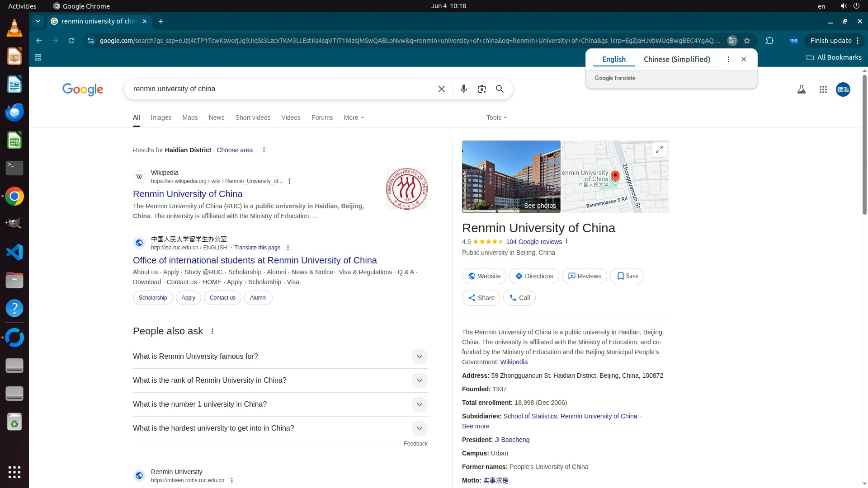The image size is (868, 488).
Task: Open Search Labs flask icon
Action: click(801, 89)
